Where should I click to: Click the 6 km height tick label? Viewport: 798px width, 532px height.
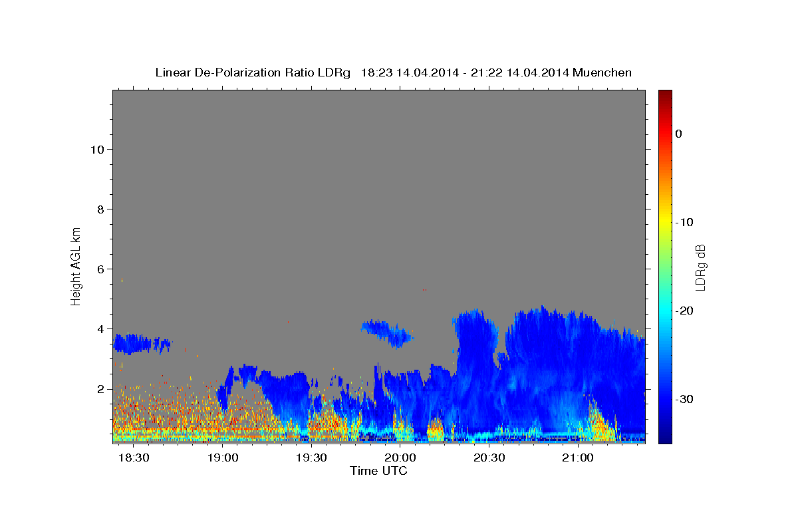click(100, 269)
